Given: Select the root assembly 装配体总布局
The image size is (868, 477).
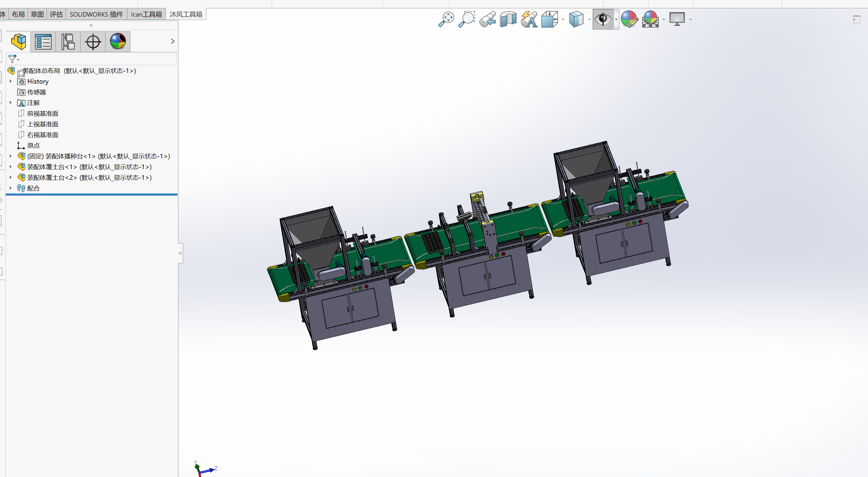Looking at the screenshot, I should click(x=79, y=71).
